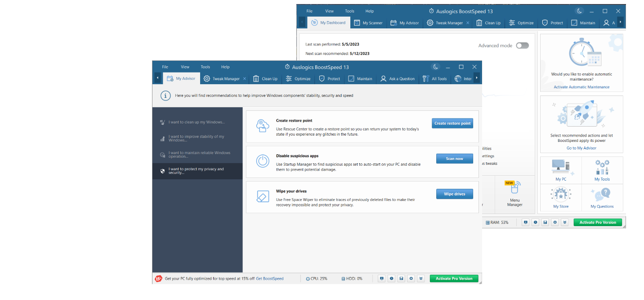Open the Help menu in the back Dashboard window
The image size is (644, 300).
click(x=370, y=11)
